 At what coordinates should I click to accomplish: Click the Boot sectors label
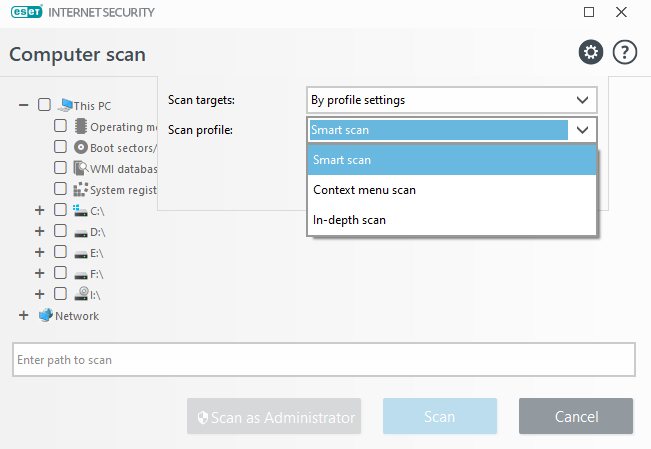point(123,148)
